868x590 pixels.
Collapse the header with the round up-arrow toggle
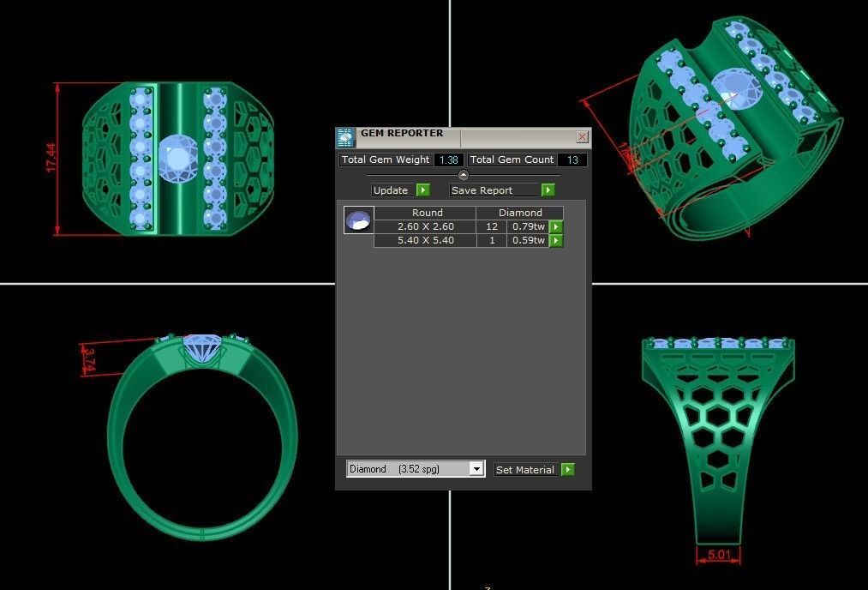pos(464,175)
